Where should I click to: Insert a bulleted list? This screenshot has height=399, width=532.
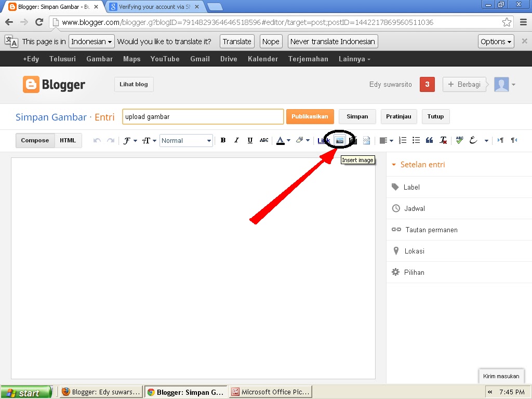click(x=416, y=140)
